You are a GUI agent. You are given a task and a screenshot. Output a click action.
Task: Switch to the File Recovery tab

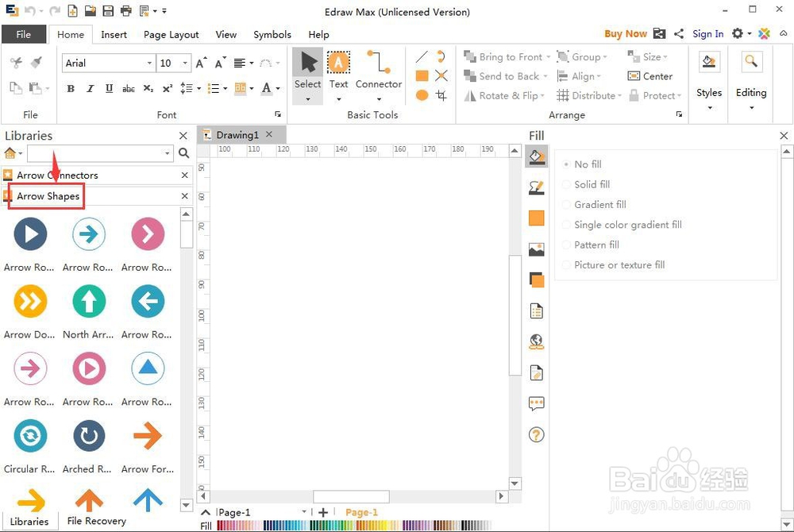click(96, 521)
